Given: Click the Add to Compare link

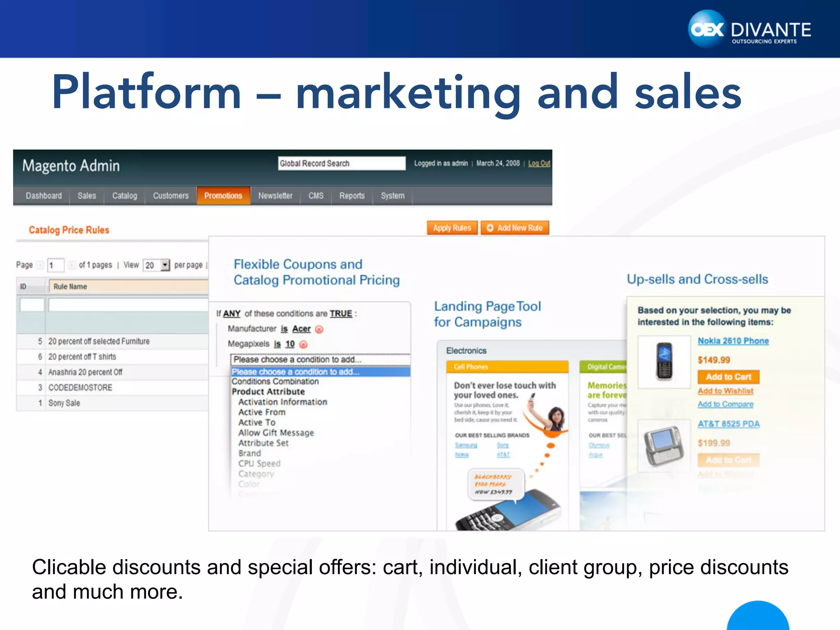Looking at the screenshot, I should pos(726,404).
